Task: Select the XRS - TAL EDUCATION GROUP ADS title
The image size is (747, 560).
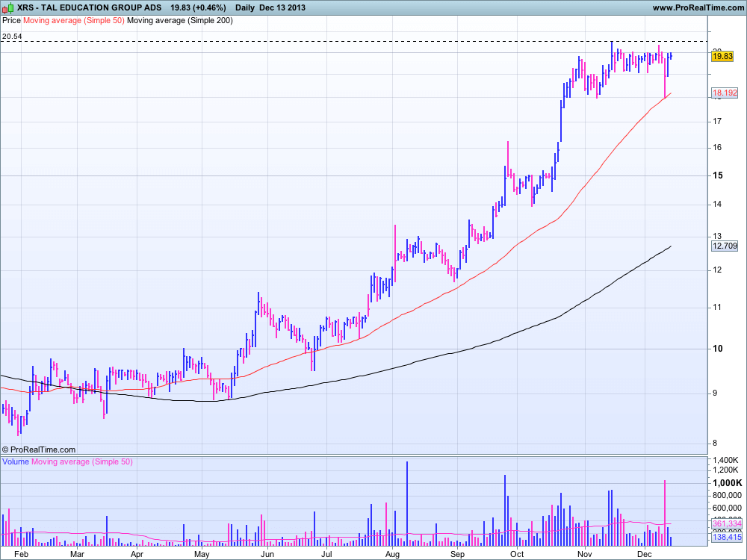Action: point(89,7)
